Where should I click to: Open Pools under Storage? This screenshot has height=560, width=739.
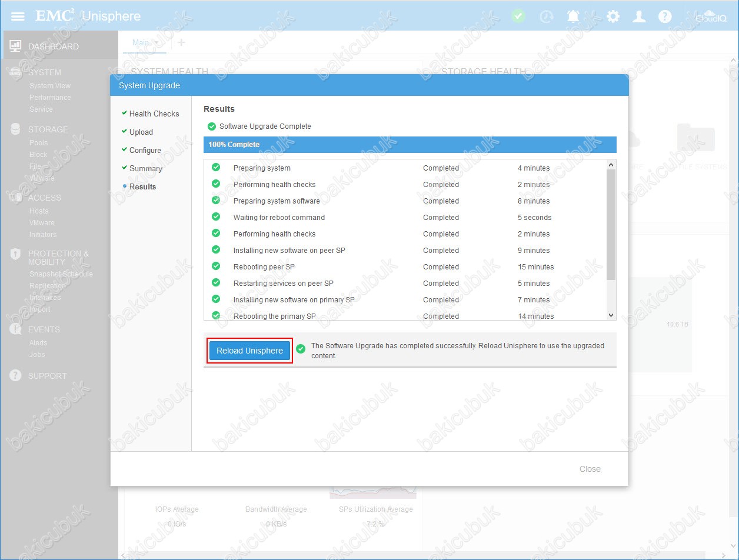point(39,143)
